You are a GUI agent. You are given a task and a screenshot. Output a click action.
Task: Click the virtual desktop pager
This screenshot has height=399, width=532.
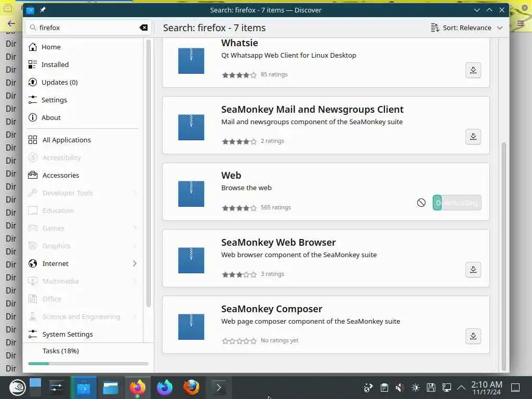click(x=35, y=388)
